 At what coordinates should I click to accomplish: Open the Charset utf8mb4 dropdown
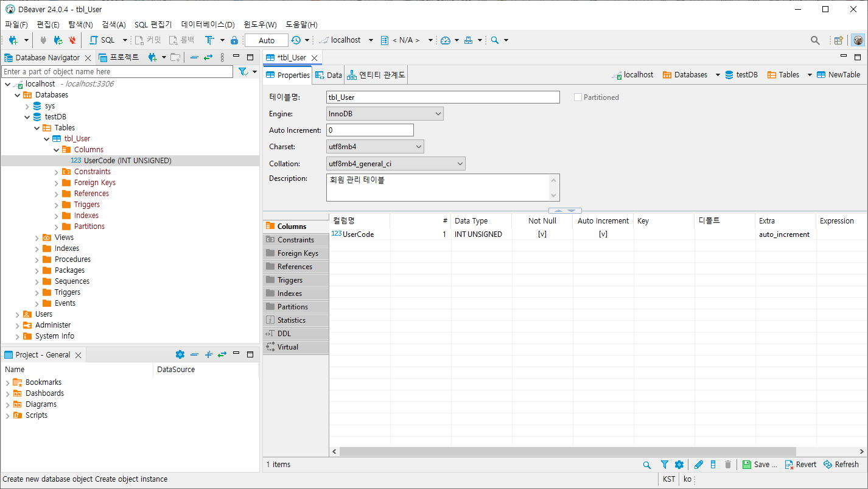(375, 147)
